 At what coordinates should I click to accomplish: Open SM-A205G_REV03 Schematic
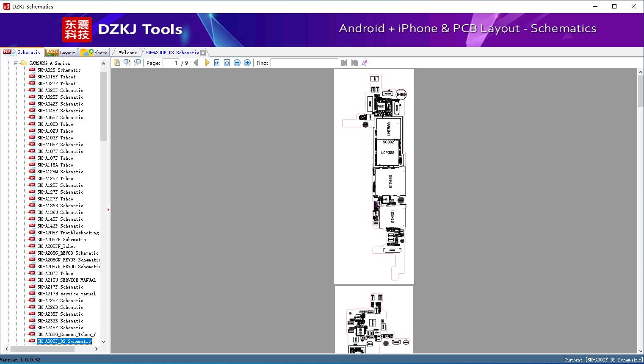[68, 253]
